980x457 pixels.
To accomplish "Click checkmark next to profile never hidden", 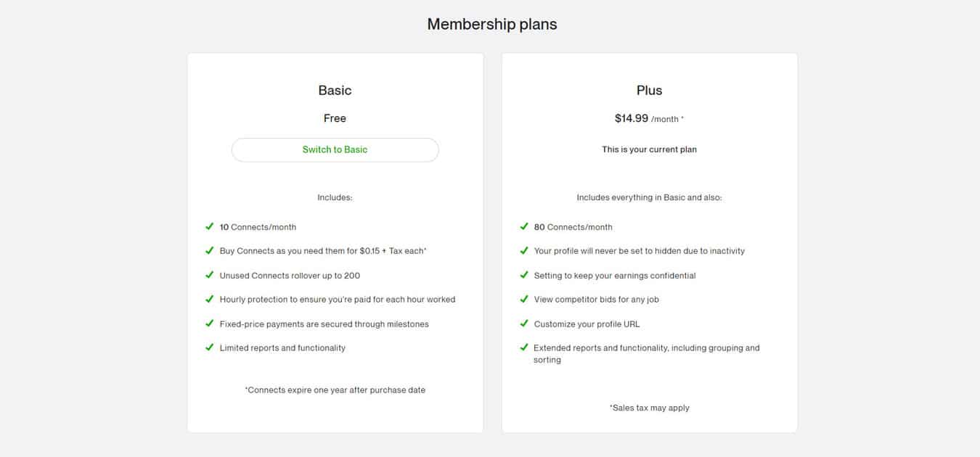I will pos(524,251).
